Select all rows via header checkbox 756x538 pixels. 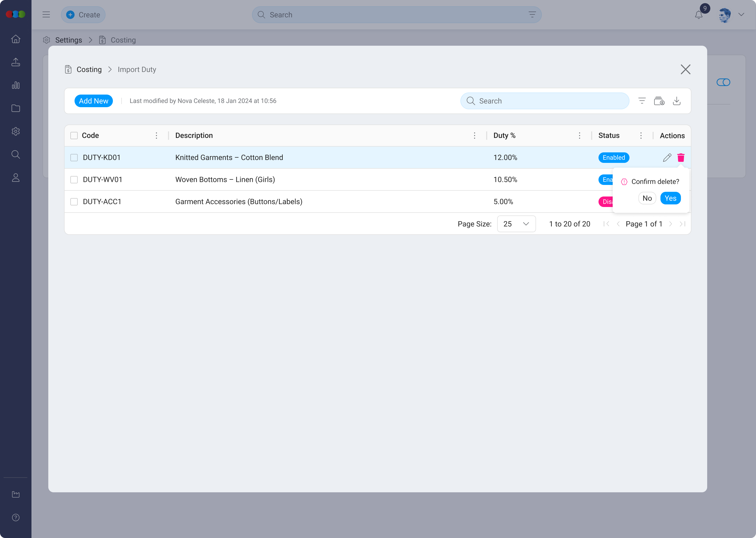point(74,136)
